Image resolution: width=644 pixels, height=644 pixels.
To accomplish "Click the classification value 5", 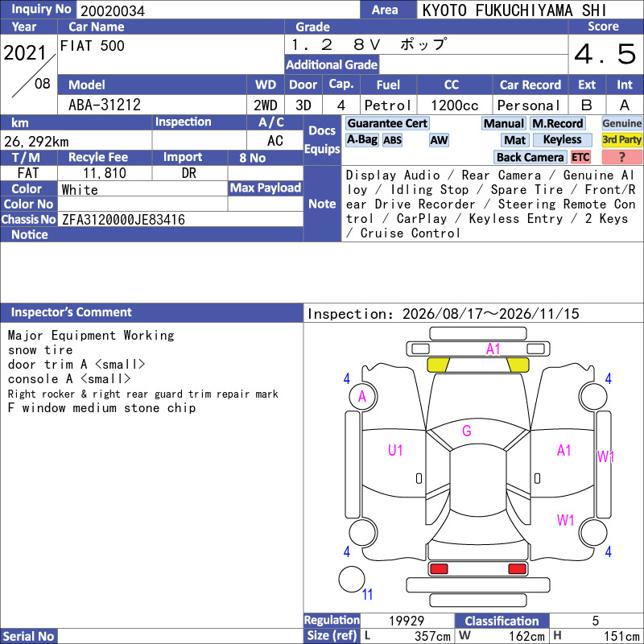I will coord(595,621).
